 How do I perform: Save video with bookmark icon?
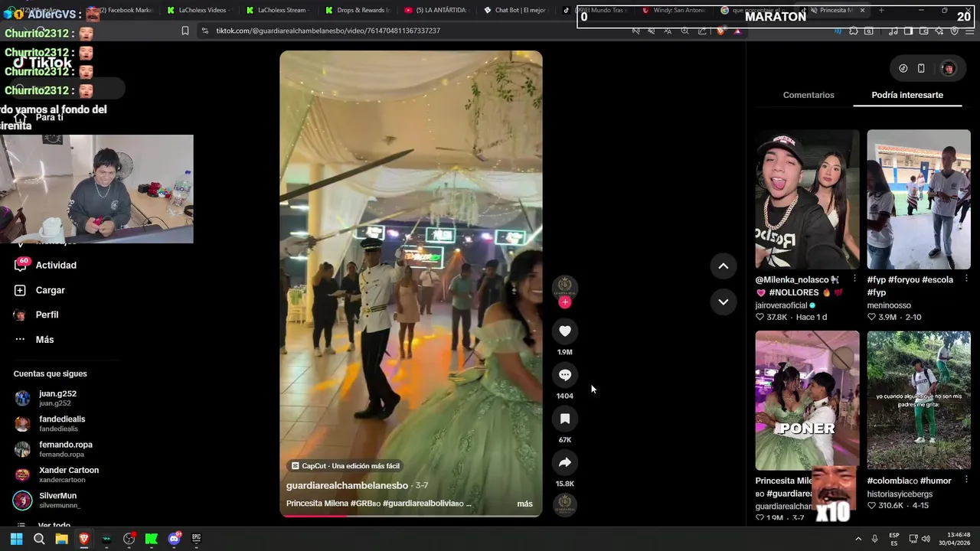point(564,419)
